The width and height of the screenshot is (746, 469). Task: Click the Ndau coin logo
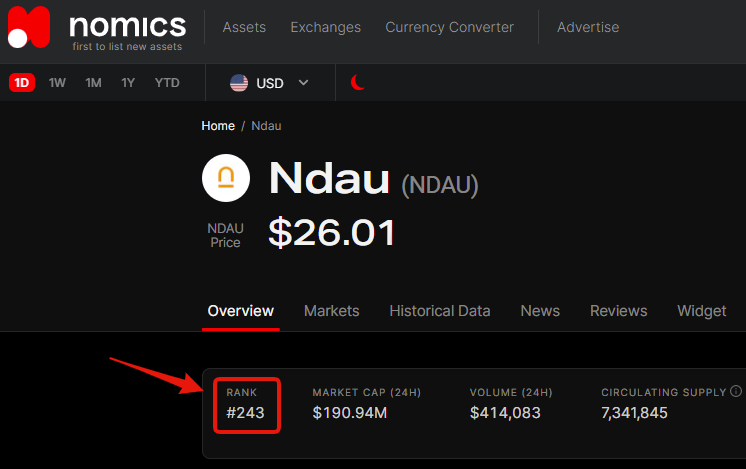tap(226, 178)
